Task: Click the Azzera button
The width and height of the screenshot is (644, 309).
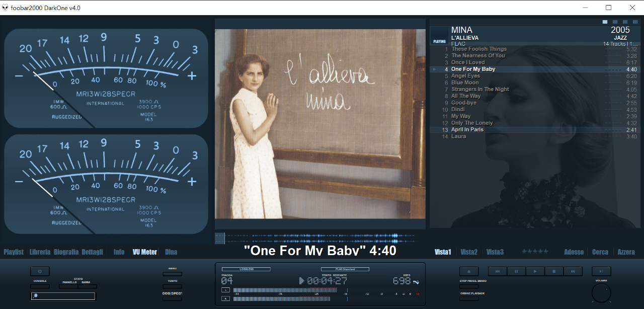Action: point(626,252)
